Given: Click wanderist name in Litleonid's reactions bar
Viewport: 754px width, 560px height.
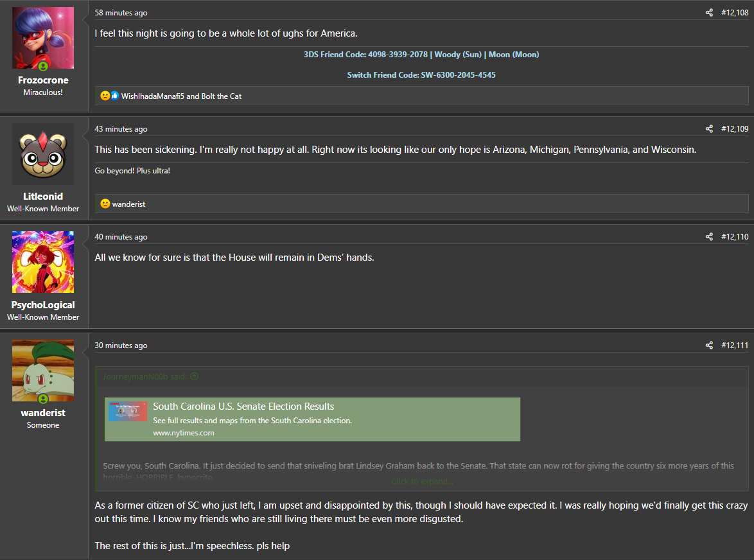Looking at the screenshot, I should coord(128,204).
